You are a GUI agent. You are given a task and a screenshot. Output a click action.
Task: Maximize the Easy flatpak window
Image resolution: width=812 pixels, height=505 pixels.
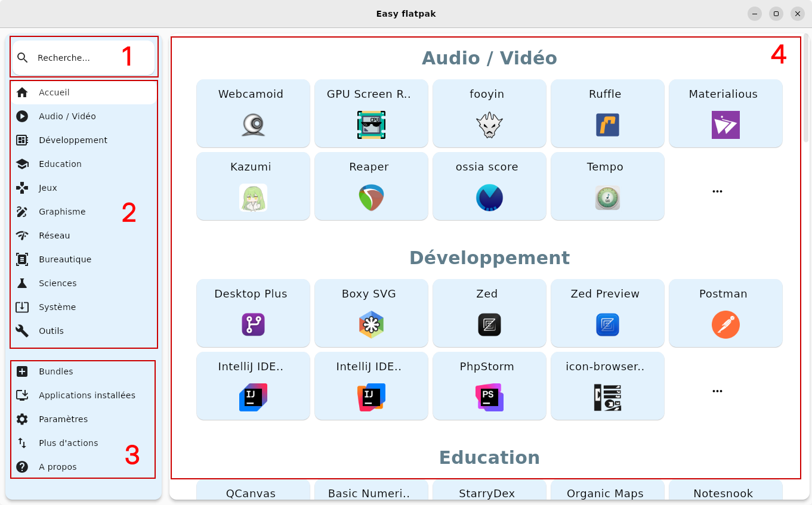[x=776, y=14]
